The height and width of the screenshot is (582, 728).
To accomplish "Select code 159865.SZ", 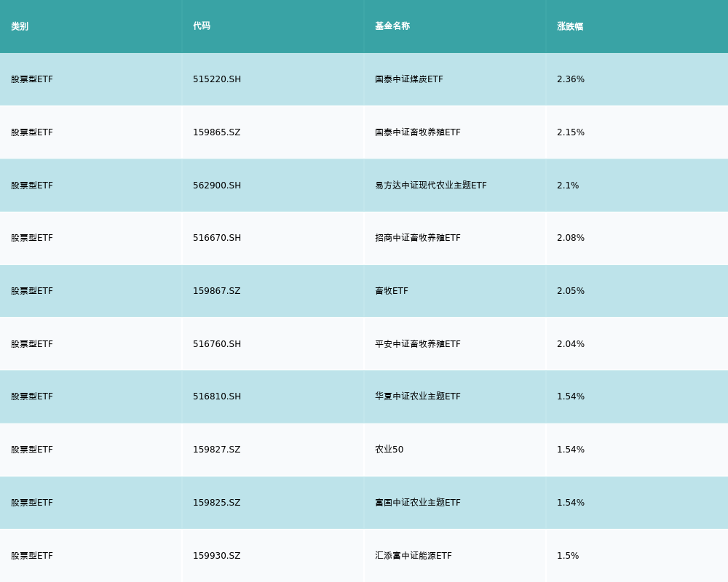I will pyautogui.click(x=217, y=132).
